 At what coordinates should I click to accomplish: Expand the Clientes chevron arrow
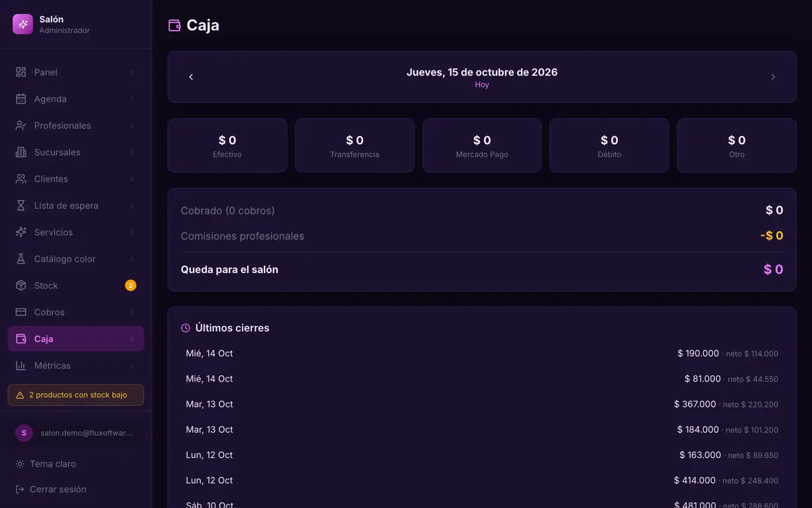132,179
